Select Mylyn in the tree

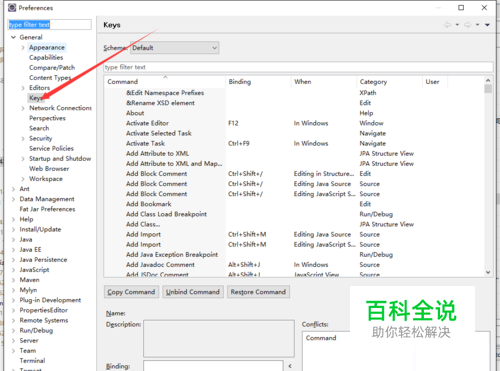click(x=28, y=290)
